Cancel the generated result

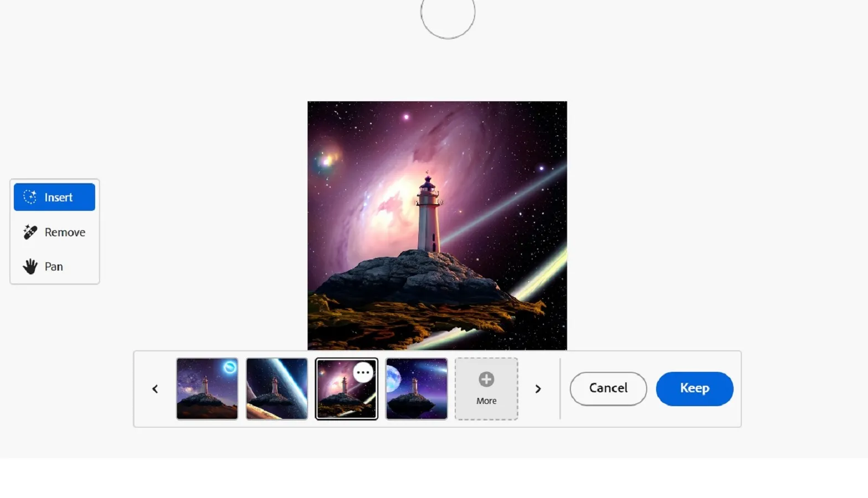pos(608,388)
